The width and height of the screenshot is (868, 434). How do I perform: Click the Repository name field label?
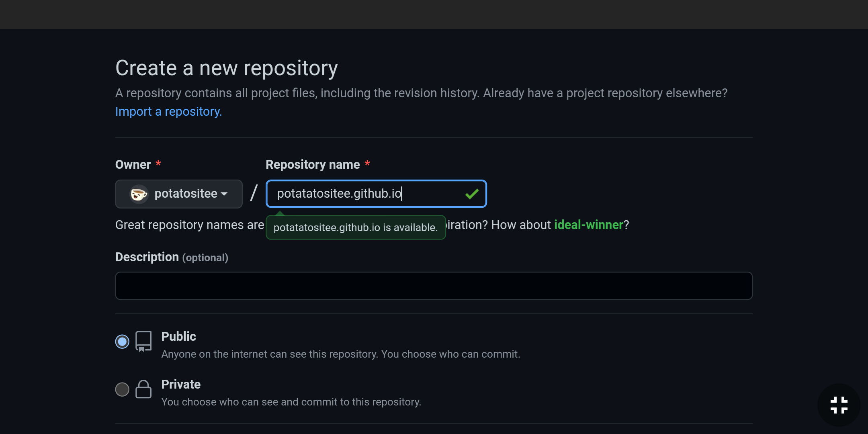click(313, 164)
